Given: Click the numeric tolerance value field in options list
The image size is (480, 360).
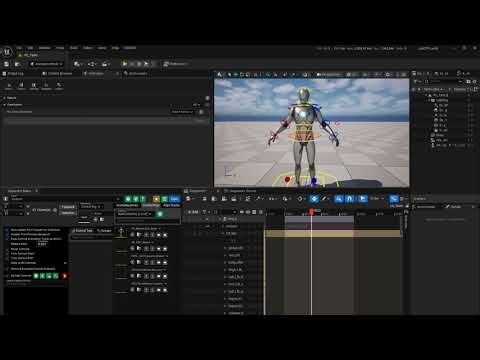Looking at the screenshot, I should click(x=42, y=244).
